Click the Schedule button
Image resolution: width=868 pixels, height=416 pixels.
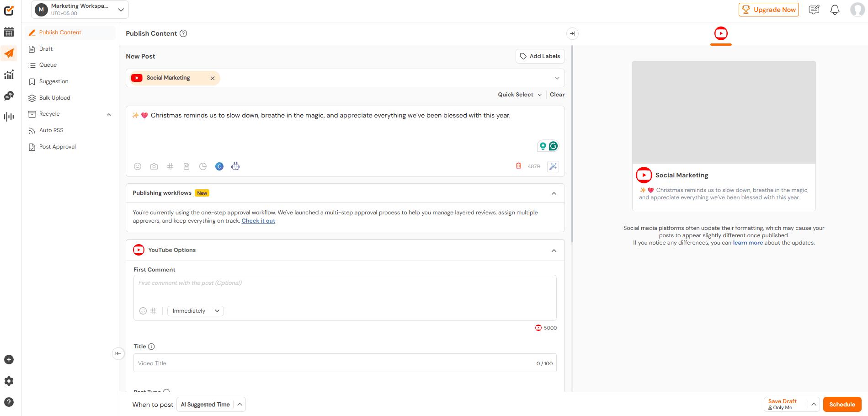coord(842,404)
